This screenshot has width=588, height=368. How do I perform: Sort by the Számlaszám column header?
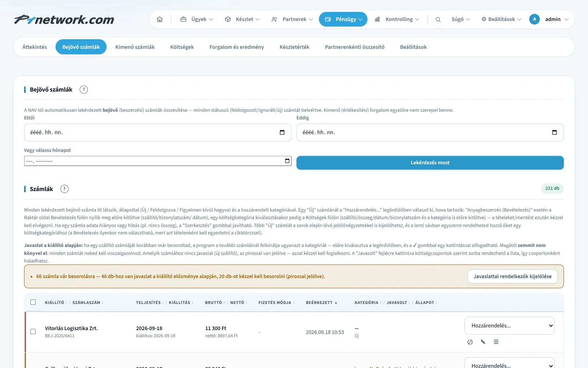87,302
